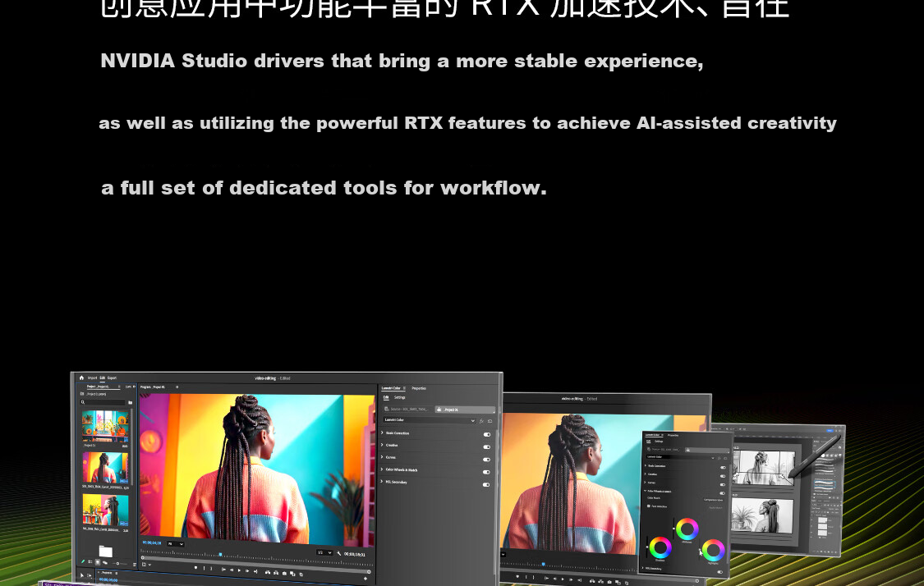
Task: Click the reset icon beside fx icon
Action: (490, 421)
